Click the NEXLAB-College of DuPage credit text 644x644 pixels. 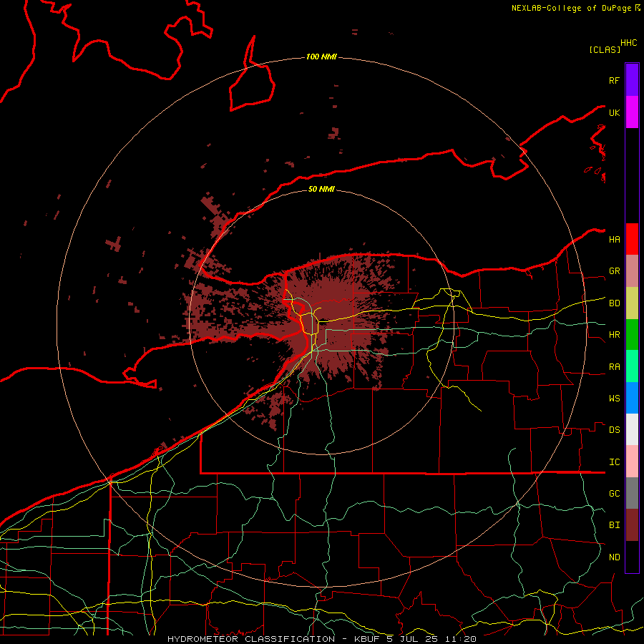tap(571, 8)
